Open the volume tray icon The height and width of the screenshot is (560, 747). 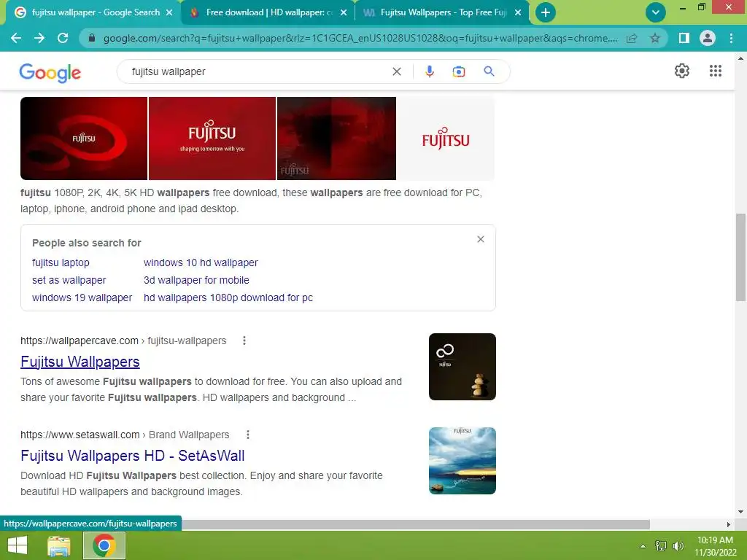point(678,546)
